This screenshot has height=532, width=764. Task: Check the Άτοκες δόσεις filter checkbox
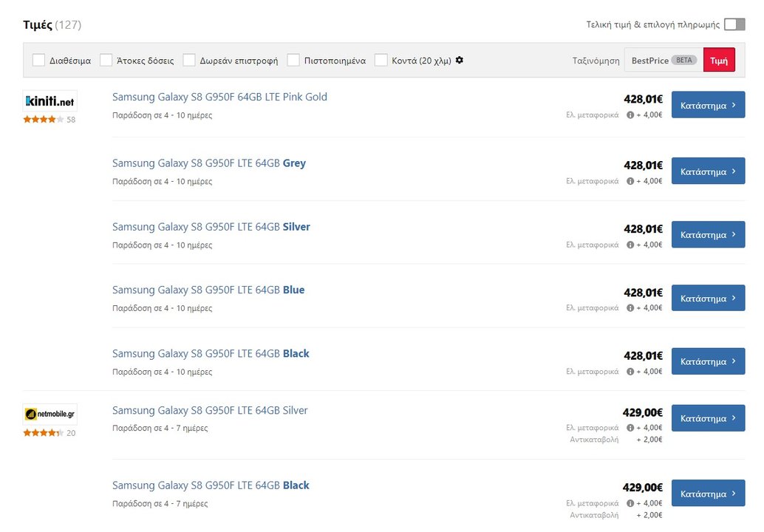pos(106,60)
